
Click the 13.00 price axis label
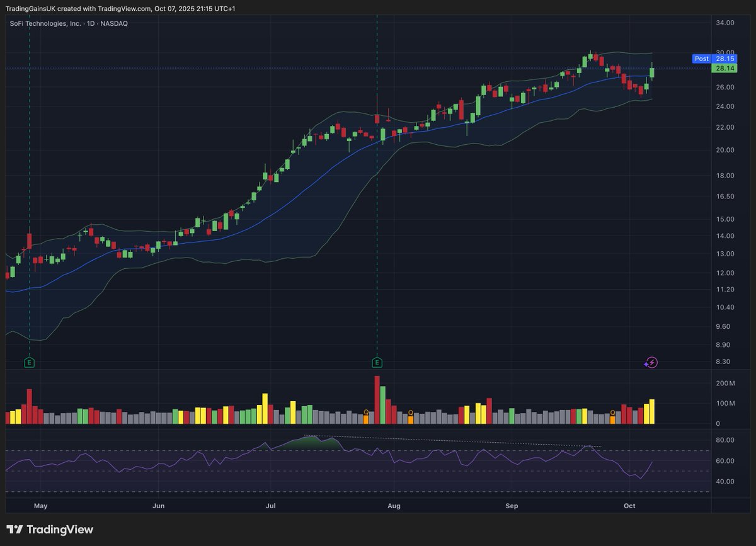tap(726, 254)
